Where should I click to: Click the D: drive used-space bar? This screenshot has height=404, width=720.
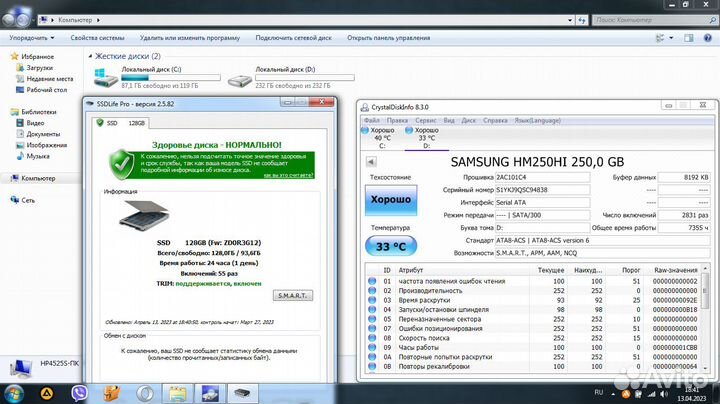click(305, 78)
